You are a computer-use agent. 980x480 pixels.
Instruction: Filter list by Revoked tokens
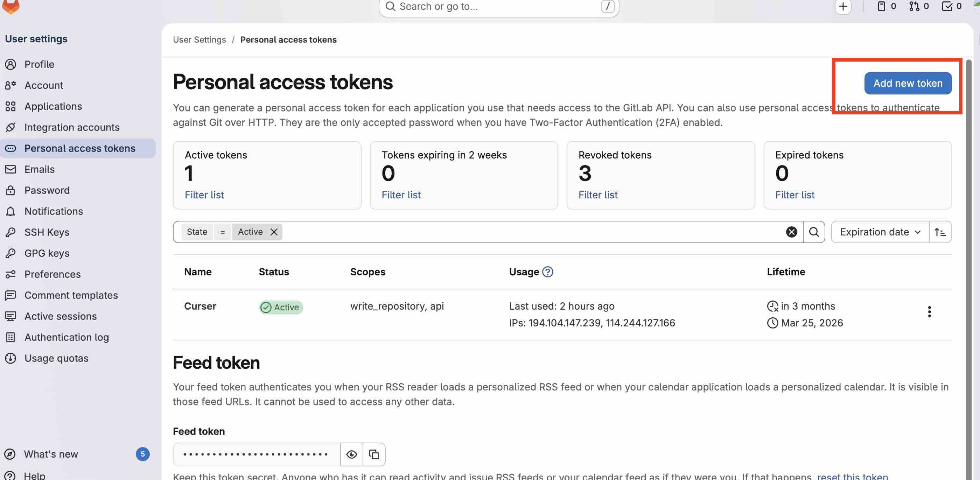click(598, 195)
